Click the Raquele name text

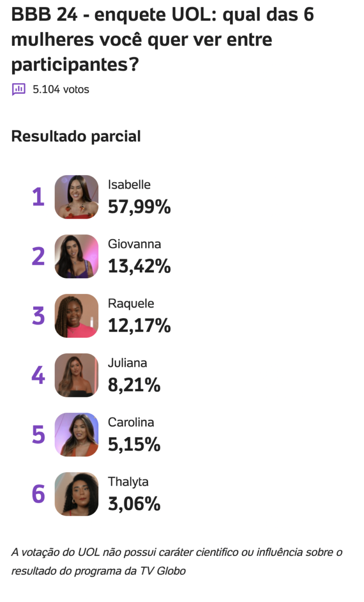pyautogui.click(x=131, y=304)
